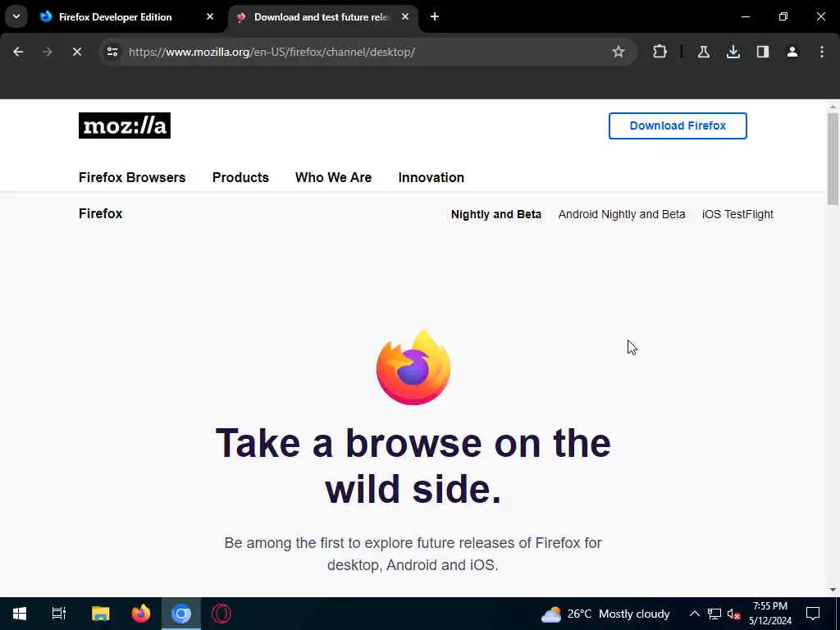
Task: Close the Firefox Developer Edition tab
Action: 210,16
